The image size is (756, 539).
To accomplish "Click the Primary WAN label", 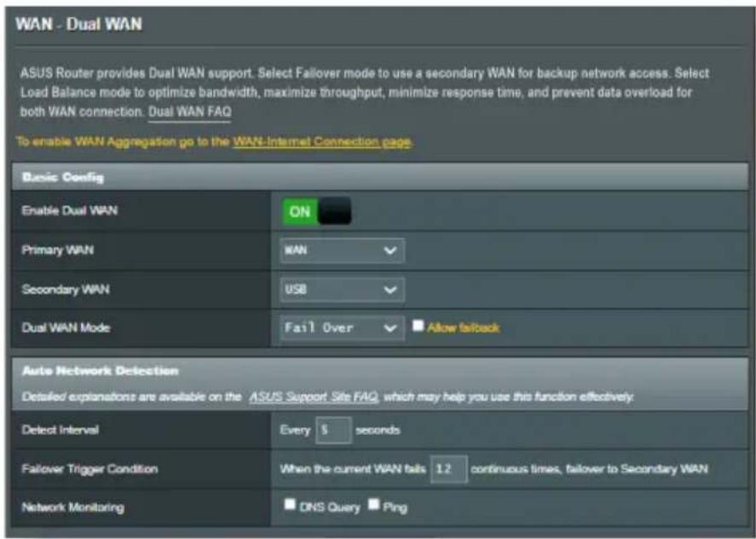I will 57,250.
